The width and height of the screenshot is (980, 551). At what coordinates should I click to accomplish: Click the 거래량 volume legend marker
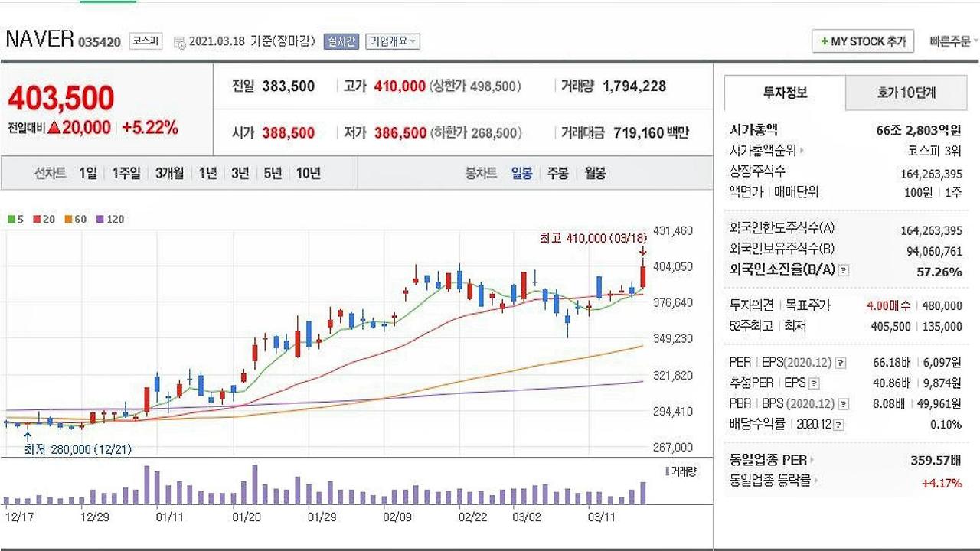pos(667,471)
